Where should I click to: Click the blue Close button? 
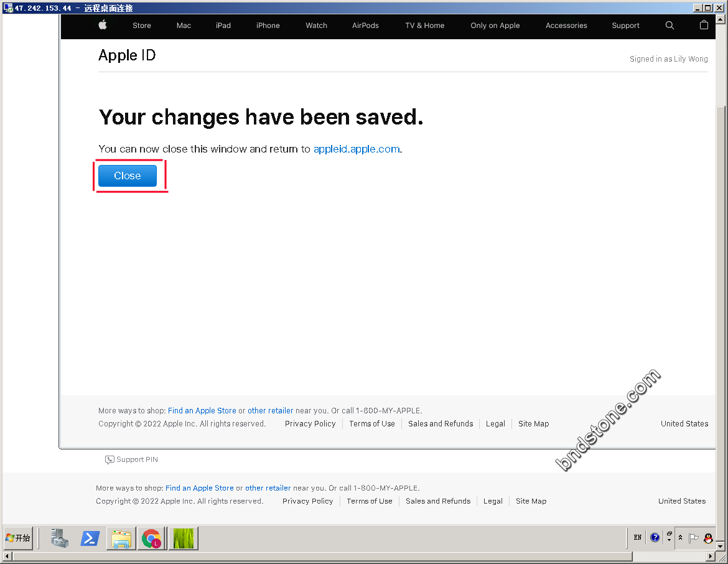[x=127, y=176]
